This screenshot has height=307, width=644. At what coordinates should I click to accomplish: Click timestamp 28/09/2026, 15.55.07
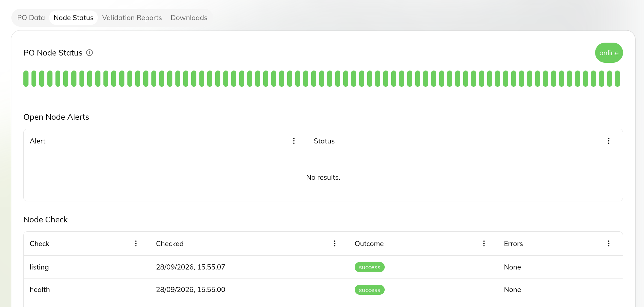(190, 267)
